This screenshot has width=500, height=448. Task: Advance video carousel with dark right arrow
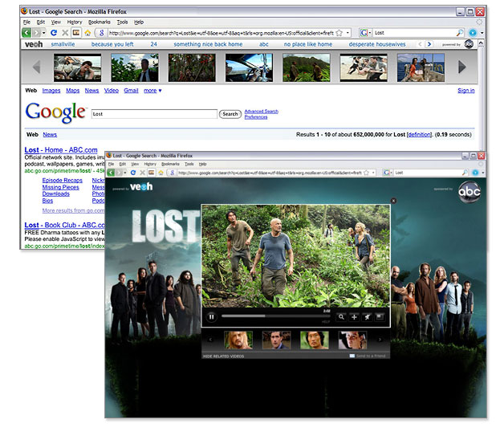point(462,67)
